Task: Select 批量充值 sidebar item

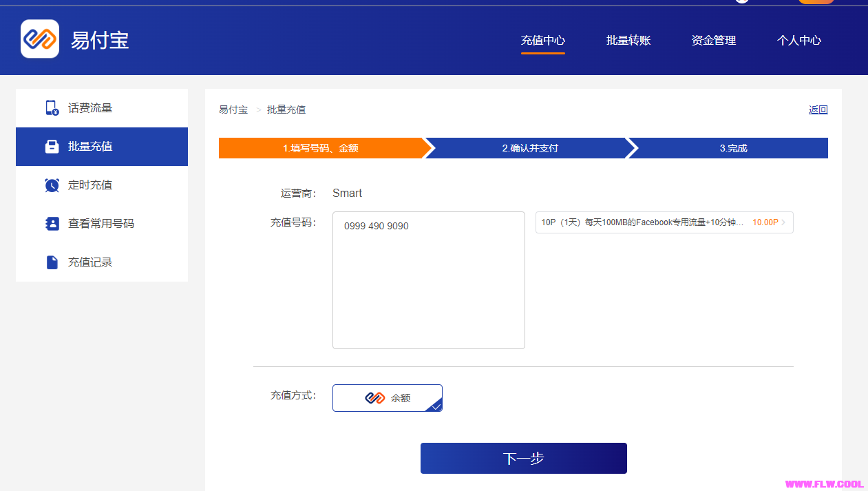Action: [x=102, y=147]
